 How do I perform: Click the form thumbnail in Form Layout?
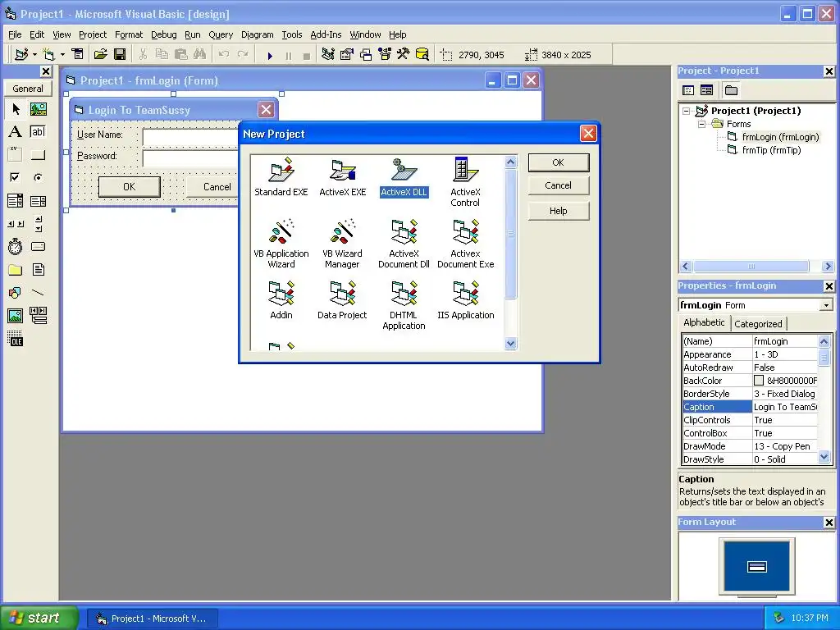click(x=757, y=566)
